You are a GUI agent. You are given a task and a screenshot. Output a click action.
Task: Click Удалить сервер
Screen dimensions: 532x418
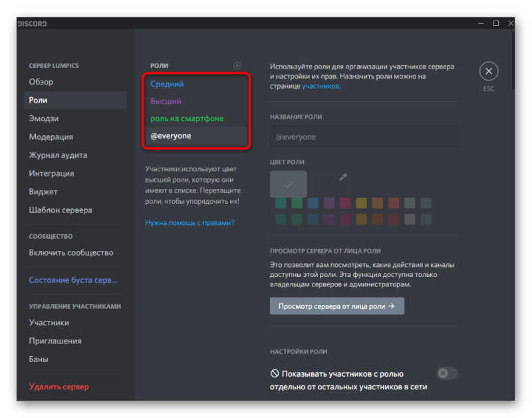click(75, 387)
